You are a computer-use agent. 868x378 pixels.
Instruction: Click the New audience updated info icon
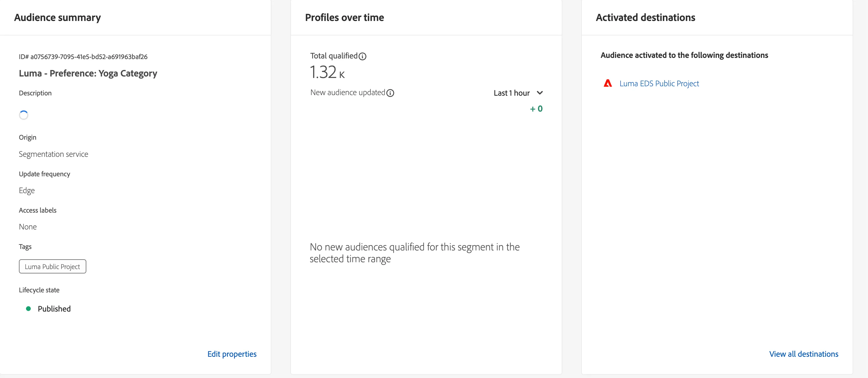390,93
